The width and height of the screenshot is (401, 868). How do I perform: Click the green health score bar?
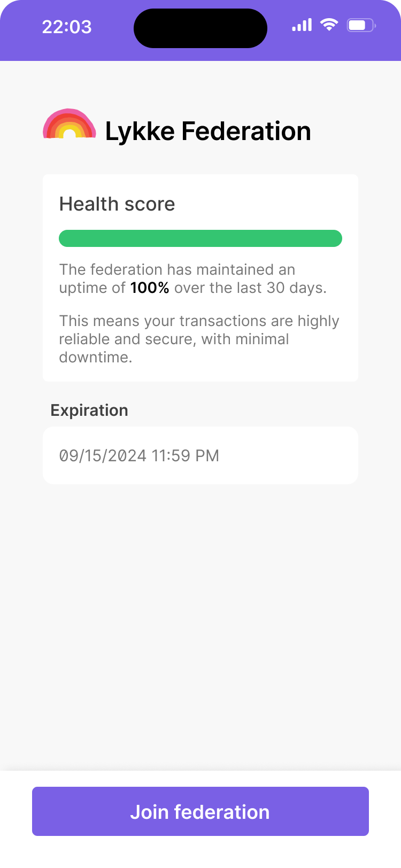200,238
